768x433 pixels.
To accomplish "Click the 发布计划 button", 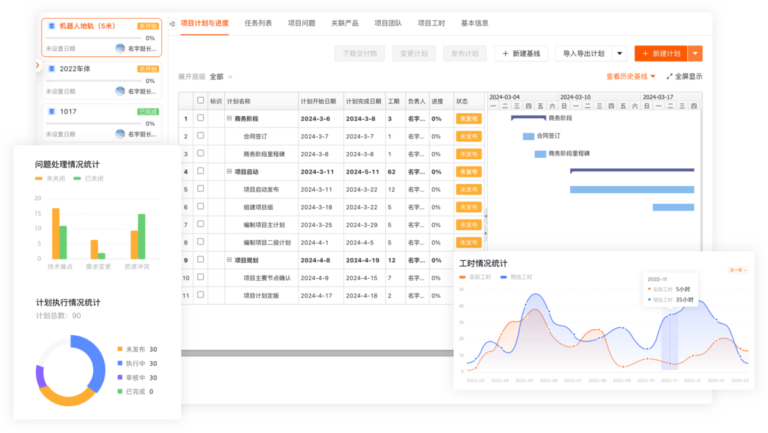I will point(465,53).
